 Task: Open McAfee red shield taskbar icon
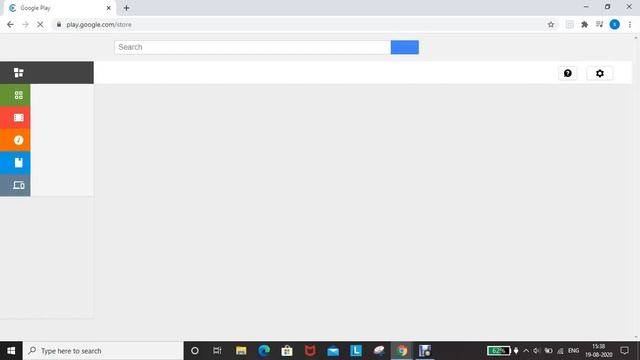[x=310, y=351]
